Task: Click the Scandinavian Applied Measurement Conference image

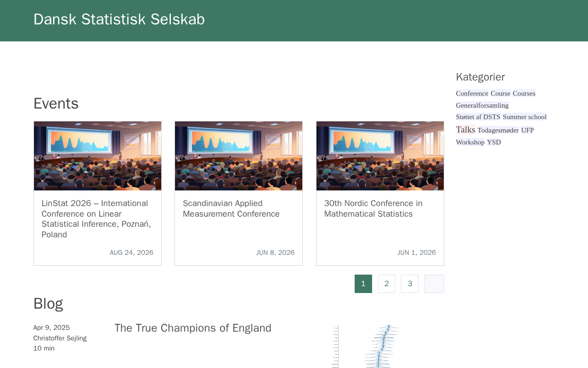Action: click(238, 156)
